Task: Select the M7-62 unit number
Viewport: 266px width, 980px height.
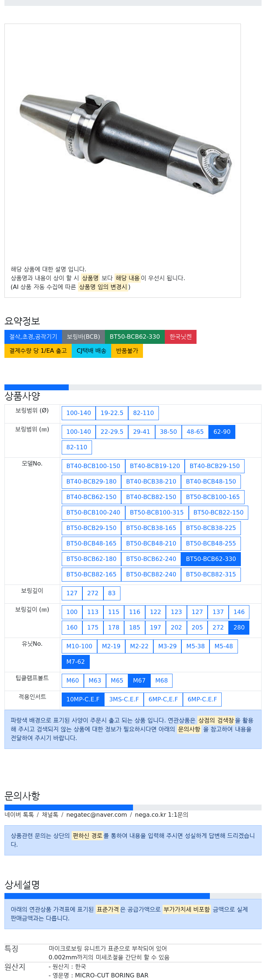Action: point(75,662)
